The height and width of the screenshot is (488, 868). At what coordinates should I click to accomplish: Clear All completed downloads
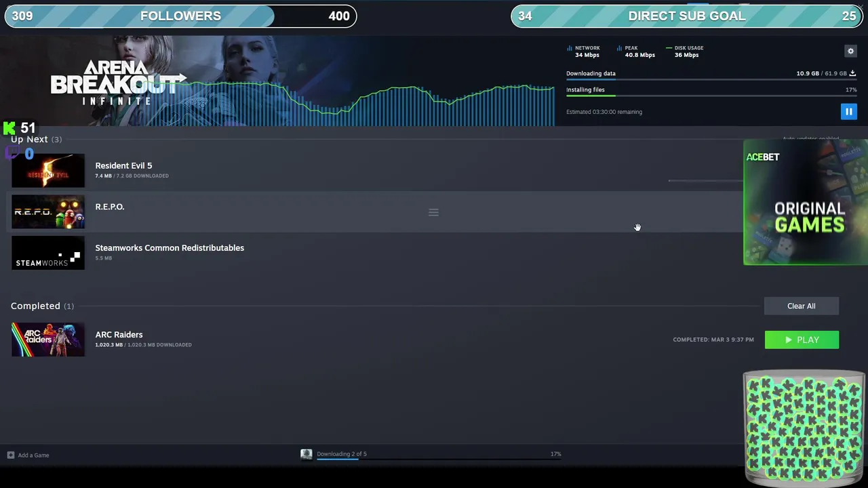(x=802, y=306)
